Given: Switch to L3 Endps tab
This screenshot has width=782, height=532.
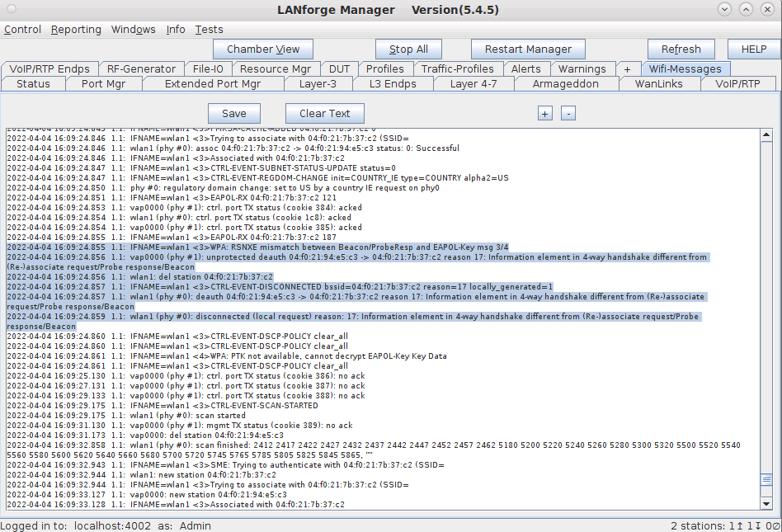Looking at the screenshot, I should click(x=393, y=84).
